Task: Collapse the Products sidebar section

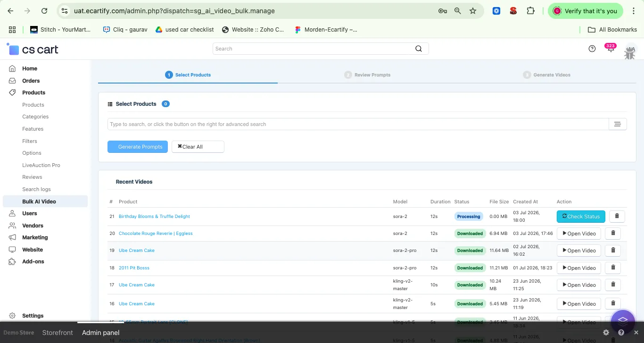Action: 33,92
